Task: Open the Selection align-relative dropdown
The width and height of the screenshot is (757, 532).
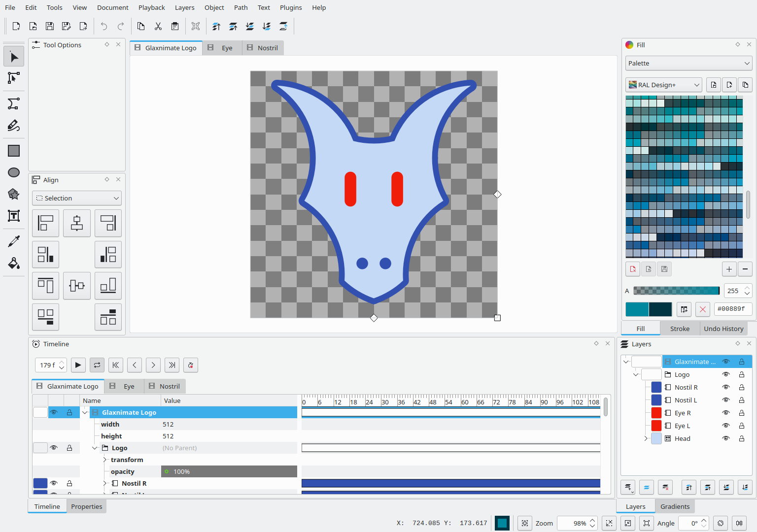Action: 77,198
